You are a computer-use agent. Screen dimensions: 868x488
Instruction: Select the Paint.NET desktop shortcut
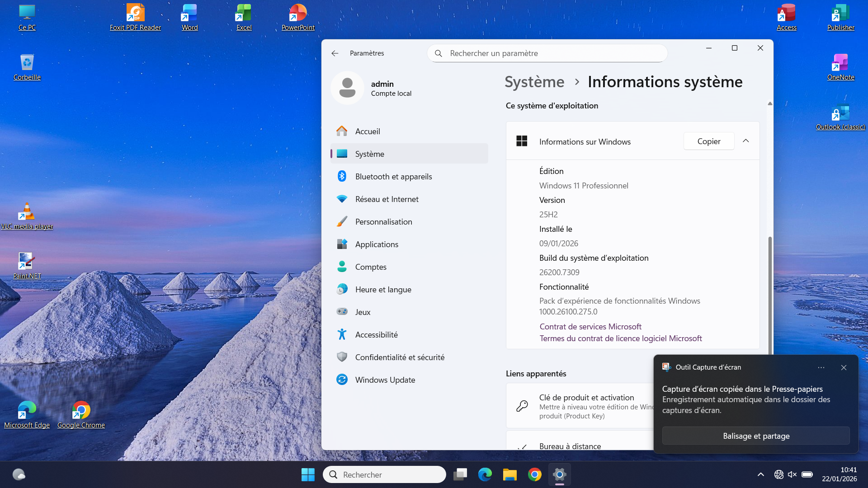coord(27,266)
